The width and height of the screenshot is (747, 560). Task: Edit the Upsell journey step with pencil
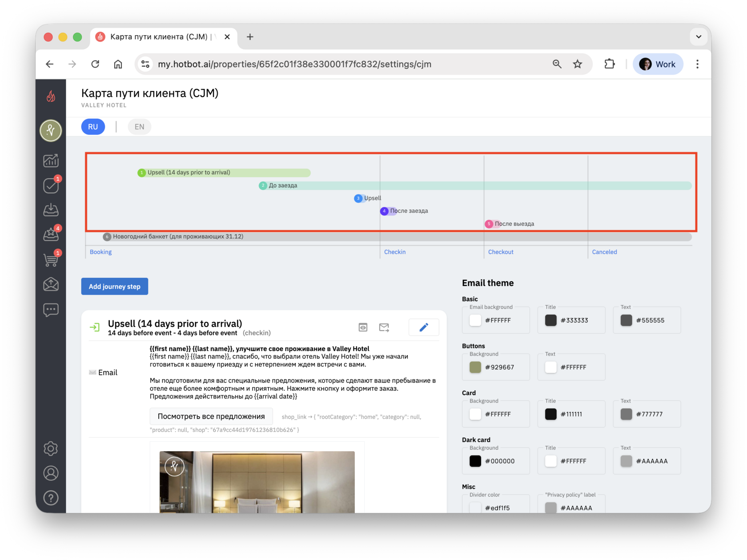pyautogui.click(x=424, y=328)
